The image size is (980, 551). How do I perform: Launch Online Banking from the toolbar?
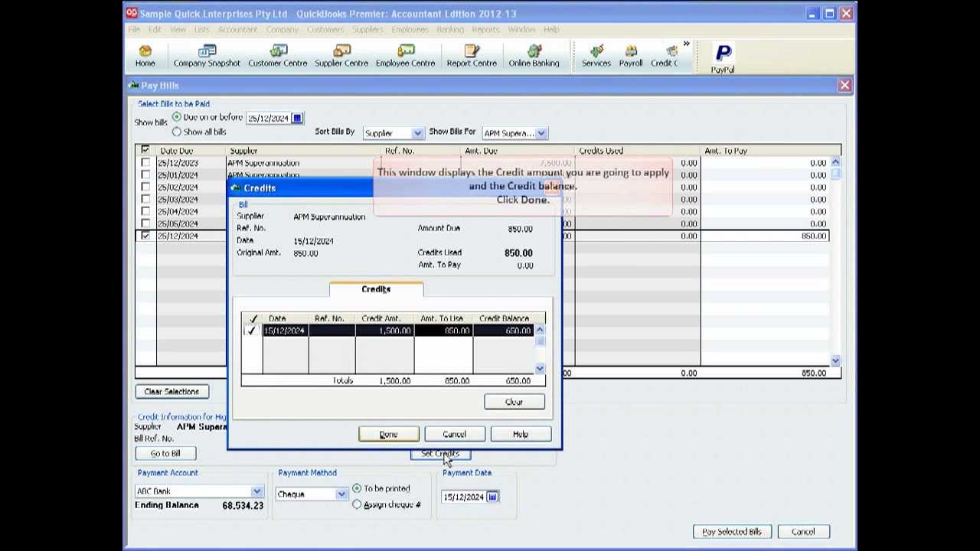click(534, 56)
